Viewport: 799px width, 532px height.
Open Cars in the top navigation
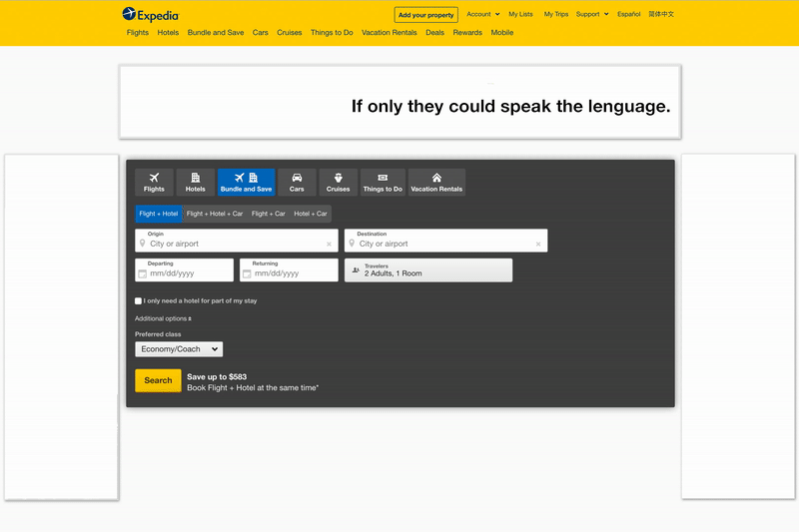[x=261, y=33]
